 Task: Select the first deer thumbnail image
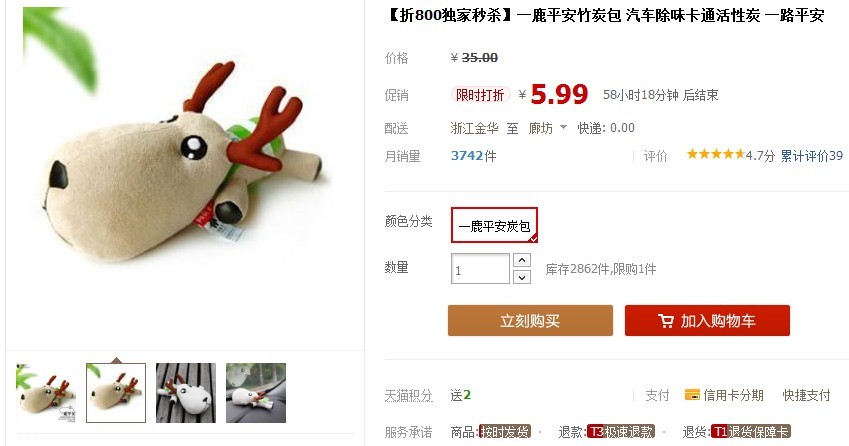point(45,393)
